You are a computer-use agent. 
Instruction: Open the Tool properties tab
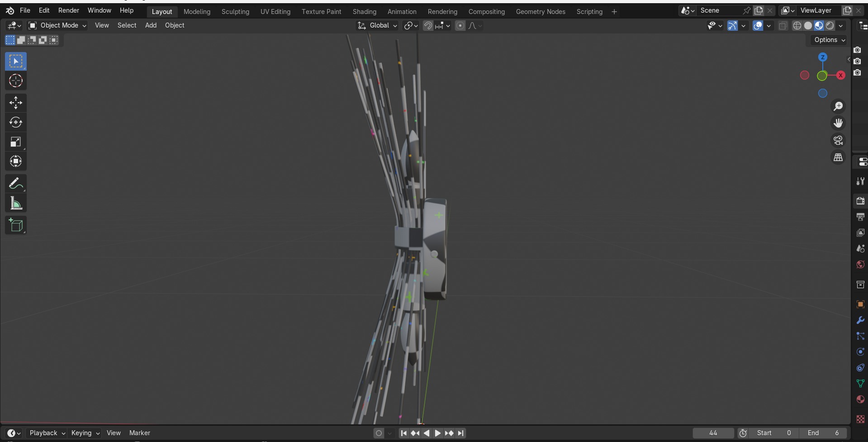860,181
